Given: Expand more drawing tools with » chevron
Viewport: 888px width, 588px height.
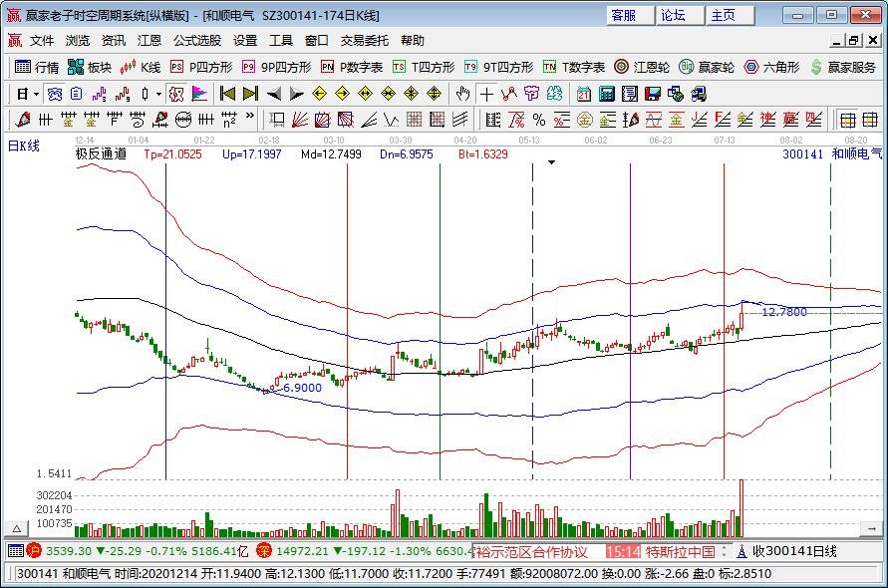Looking at the screenshot, I should (248, 120).
